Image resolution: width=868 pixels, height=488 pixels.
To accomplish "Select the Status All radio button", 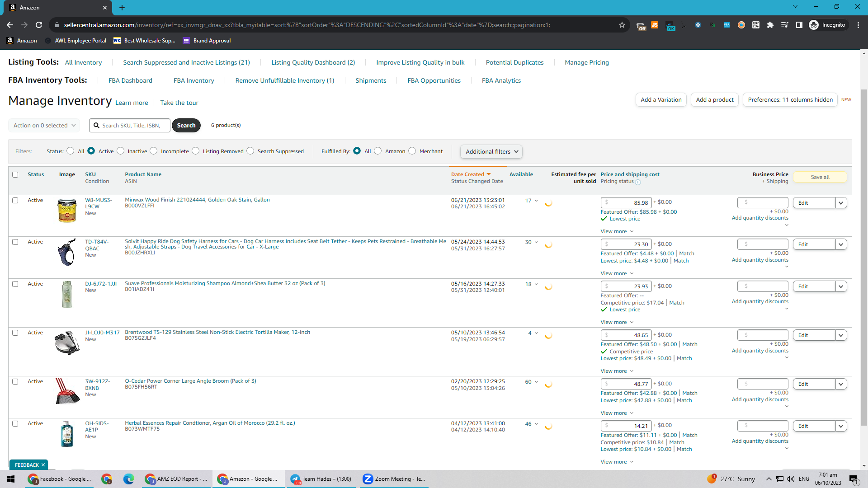I will click(70, 151).
